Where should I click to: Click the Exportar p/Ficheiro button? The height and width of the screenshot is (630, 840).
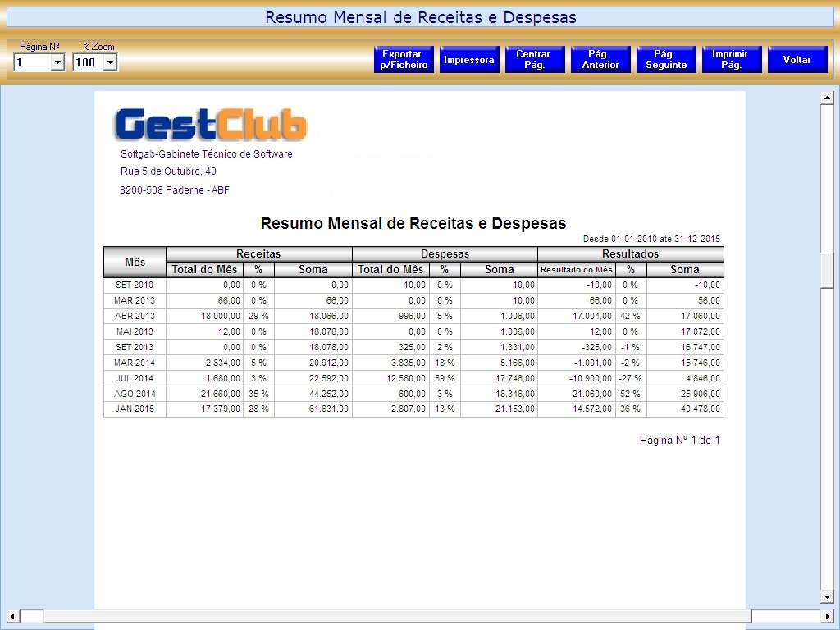point(404,60)
